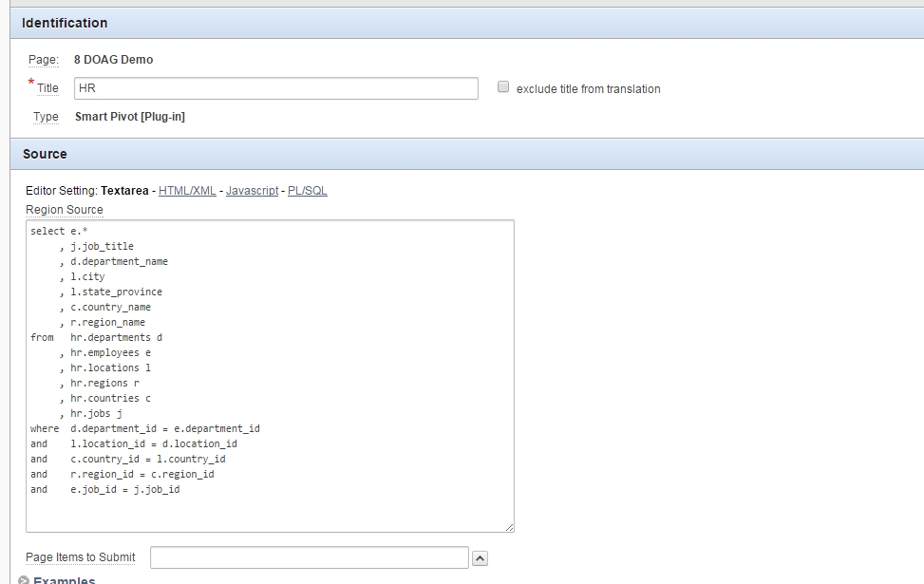Image resolution: width=924 pixels, height=584 pixels.
Task: Switch editor setting to Javascript
Action: tap(252, 191)
